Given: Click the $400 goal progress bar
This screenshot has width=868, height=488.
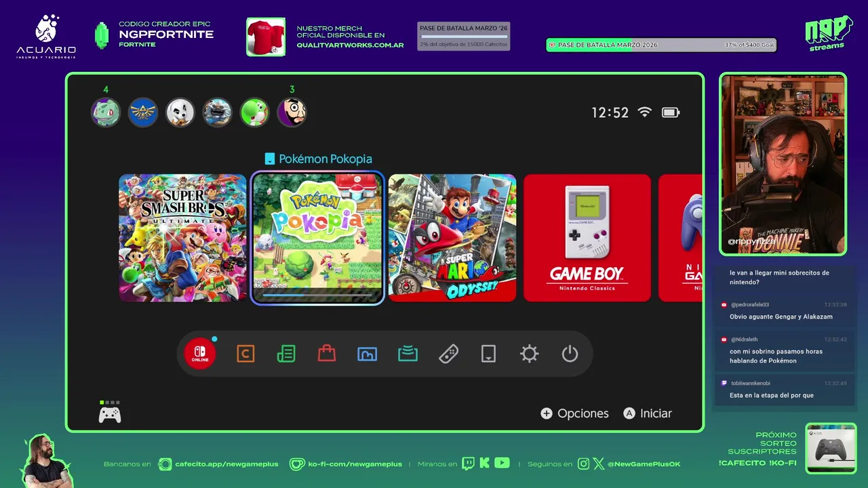Looking at the screenshot, I should click(661, 45).
